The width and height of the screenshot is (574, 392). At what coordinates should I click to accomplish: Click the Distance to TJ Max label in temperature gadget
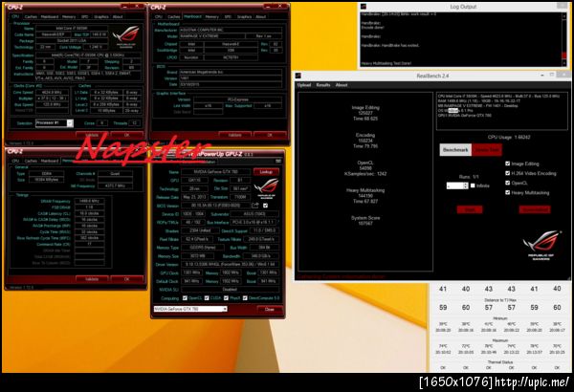[500, 300]
